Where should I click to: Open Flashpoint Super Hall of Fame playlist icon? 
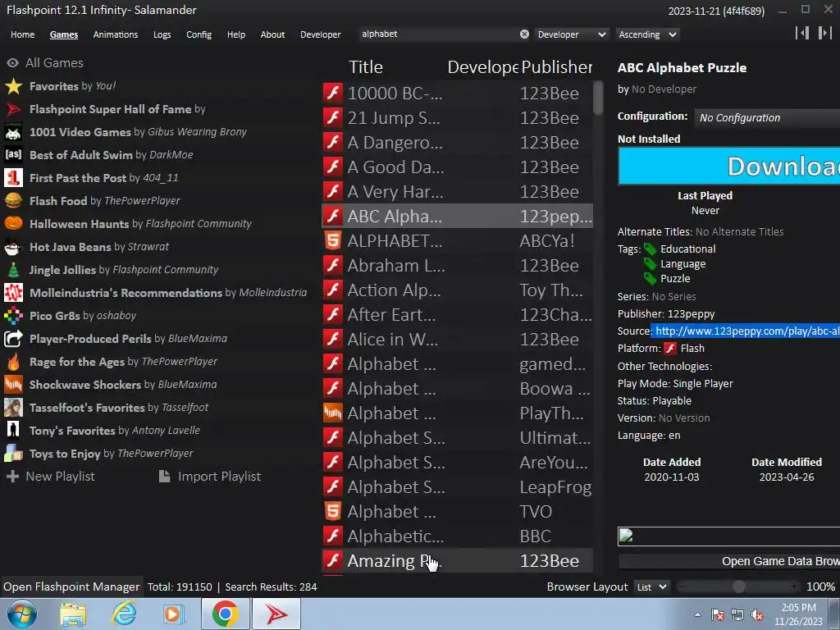(x=13, y=109)
